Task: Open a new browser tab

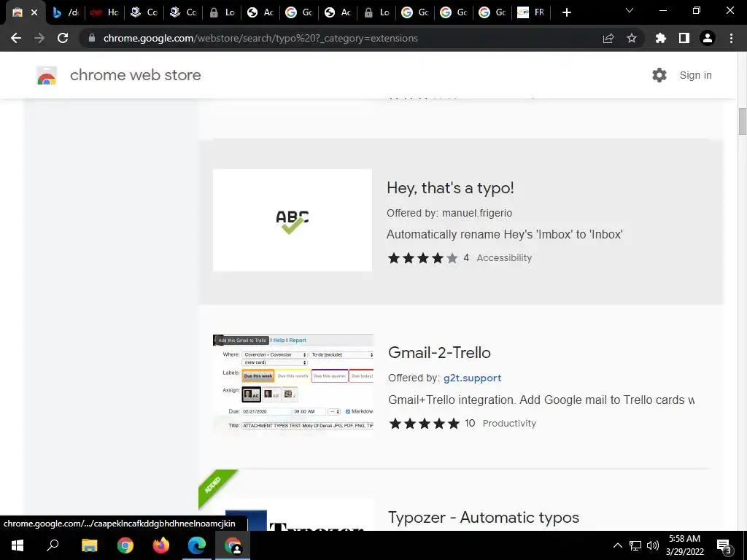Action: 566,13
